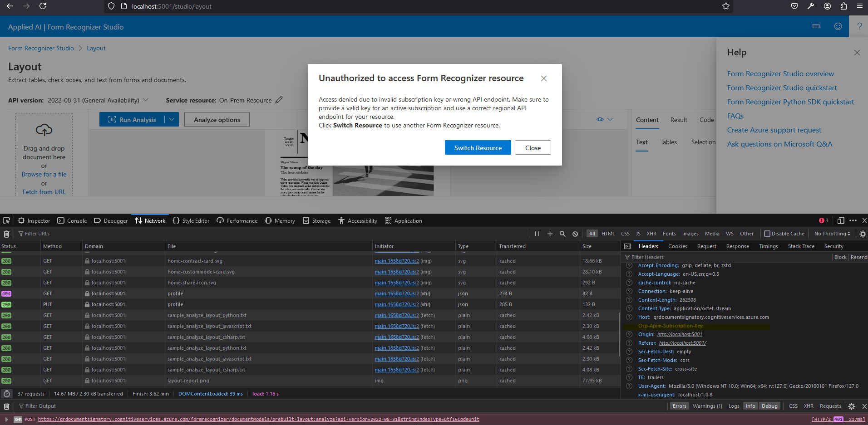Expand the POST console message arrow
This screenshot has width=868, height=425.
6,419
